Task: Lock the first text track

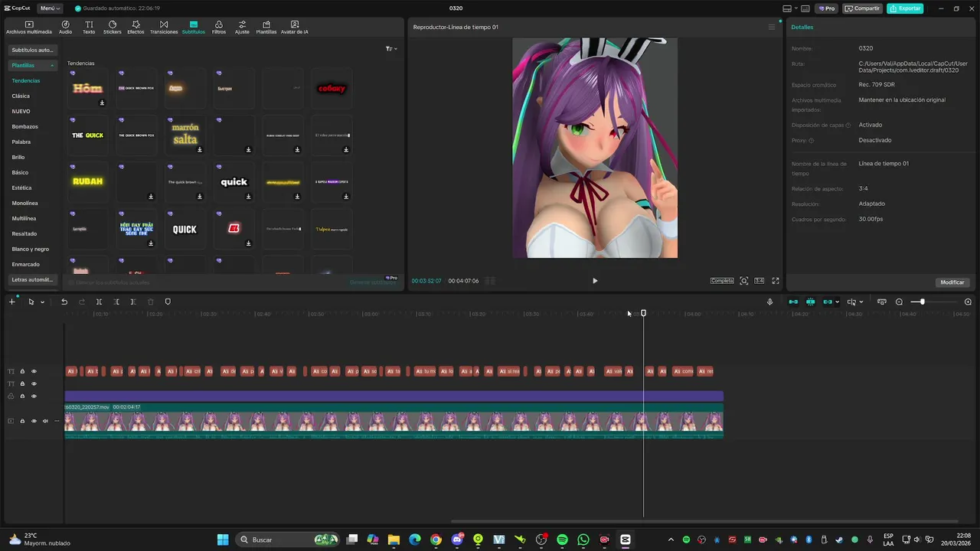Action: point(22,371)
